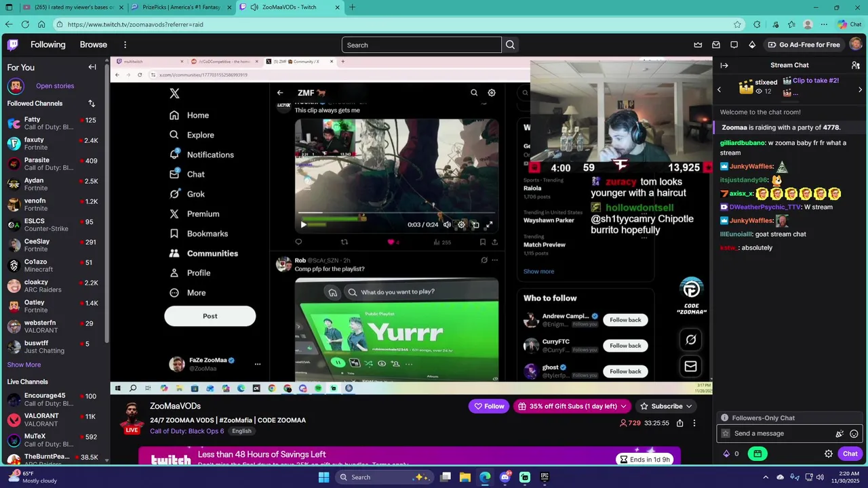Open the Edge Copilot Chat button

849,24
